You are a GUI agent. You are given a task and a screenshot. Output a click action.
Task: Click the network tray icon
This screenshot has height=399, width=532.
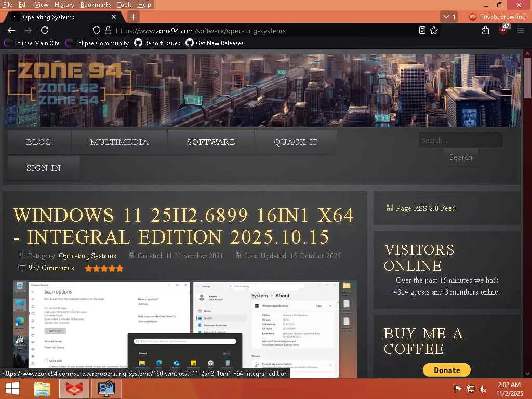[x=471, y=389]
